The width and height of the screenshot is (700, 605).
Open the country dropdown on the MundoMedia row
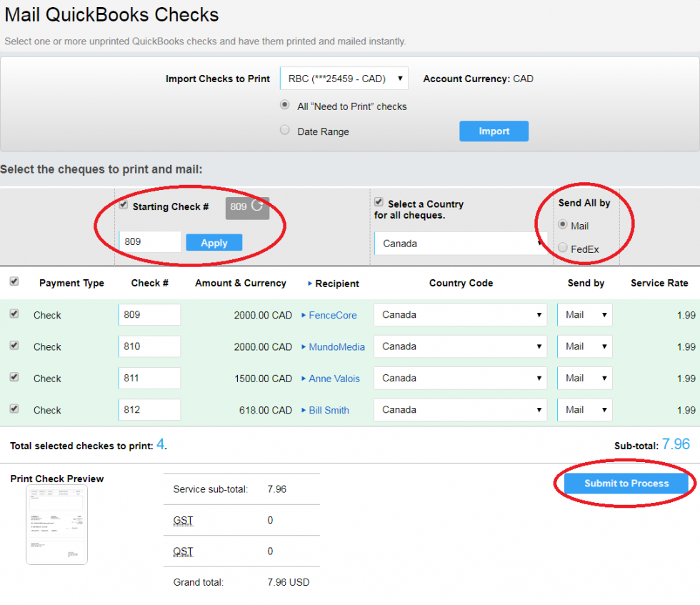[460, 346]
